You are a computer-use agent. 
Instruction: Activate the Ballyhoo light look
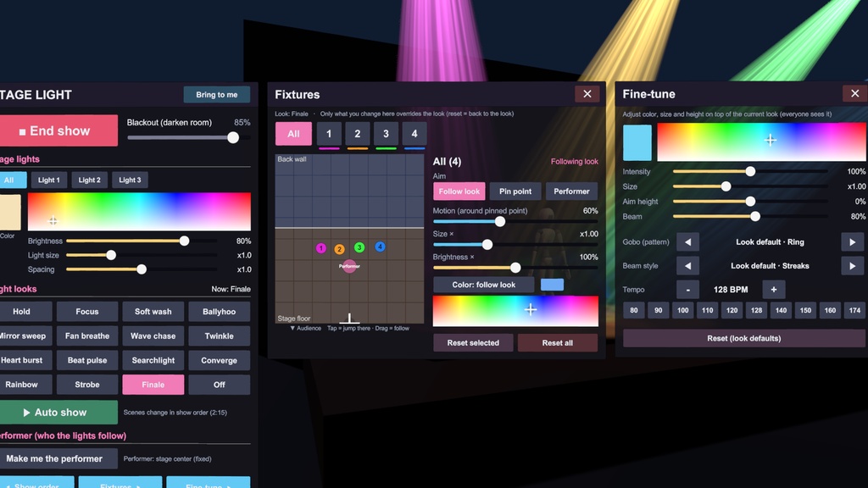click(x=220, y=312)
